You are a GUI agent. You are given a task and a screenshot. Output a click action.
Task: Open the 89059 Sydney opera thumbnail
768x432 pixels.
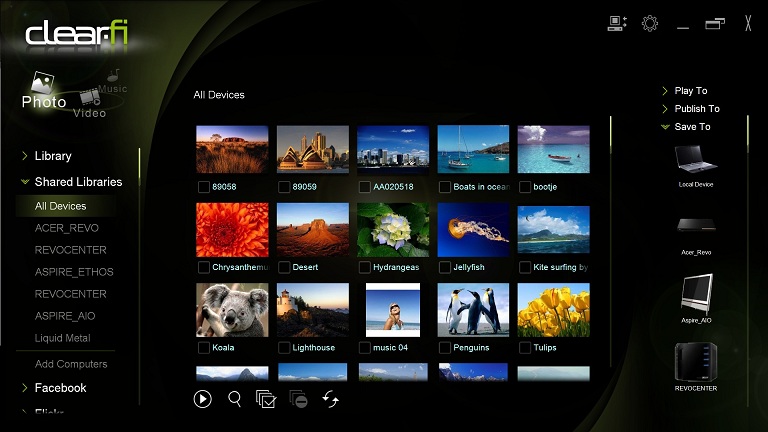312,149
